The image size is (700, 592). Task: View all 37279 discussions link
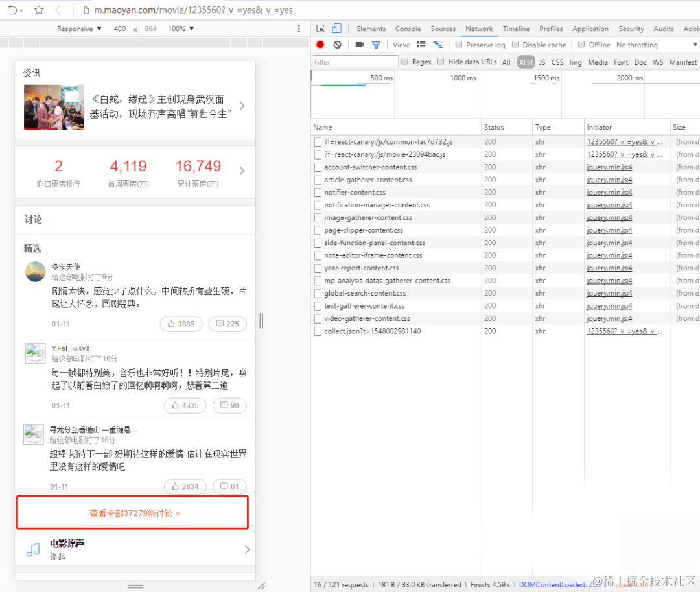[x=135, y=514]
